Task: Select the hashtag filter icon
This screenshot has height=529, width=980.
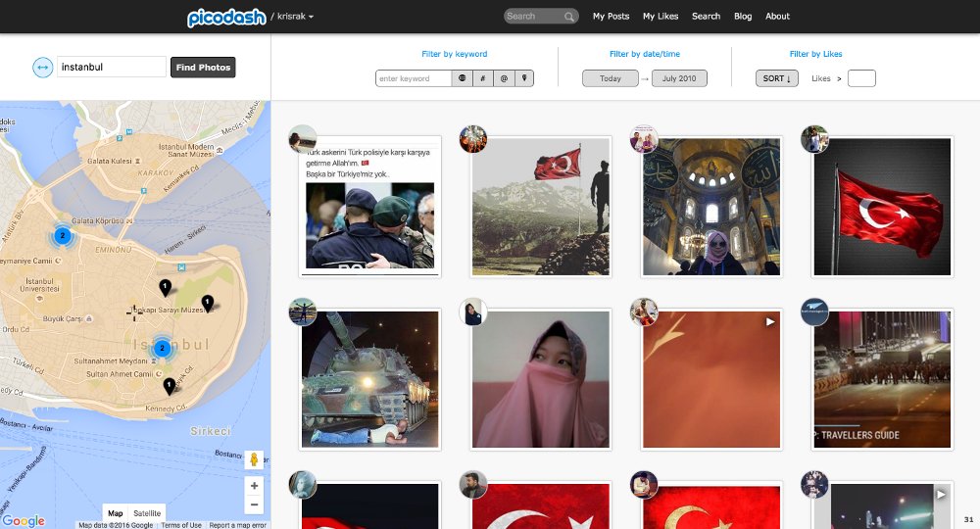Action: click(482, 78)
